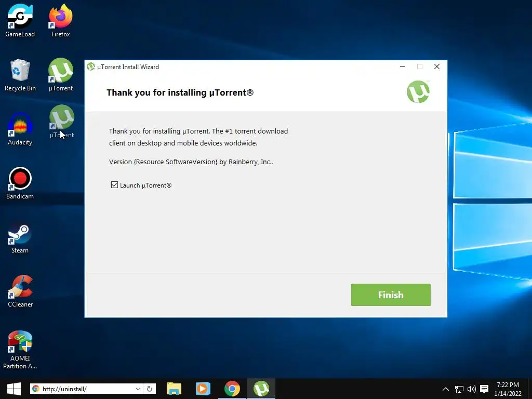Click the µTorrent icon in the title bar
The width and height of the screenshot is (532, 399).
90,66
